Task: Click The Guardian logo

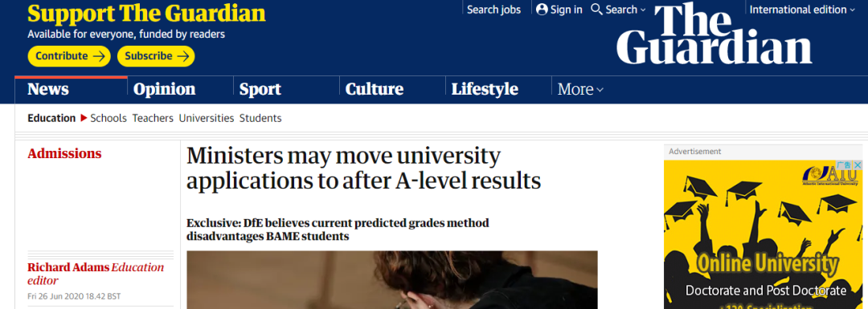Action: (714, 33)
